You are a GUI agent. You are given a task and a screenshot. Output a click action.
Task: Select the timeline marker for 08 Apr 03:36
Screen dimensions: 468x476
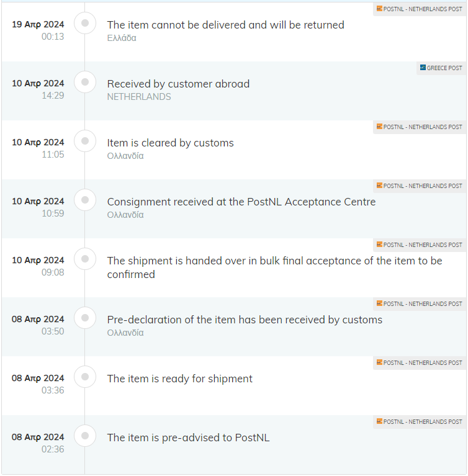point(85,377)
